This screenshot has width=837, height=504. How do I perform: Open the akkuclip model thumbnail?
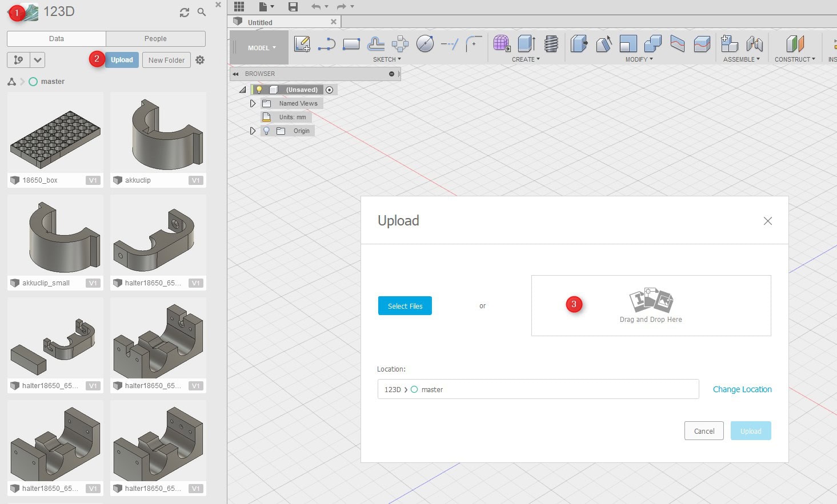click(158, 134)
